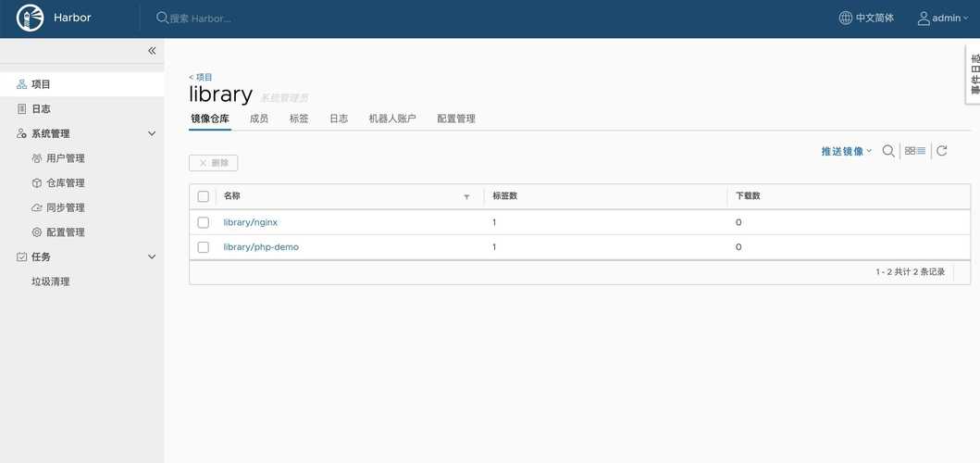Open the 中文简体 language dropdown

tap(866, 18)
